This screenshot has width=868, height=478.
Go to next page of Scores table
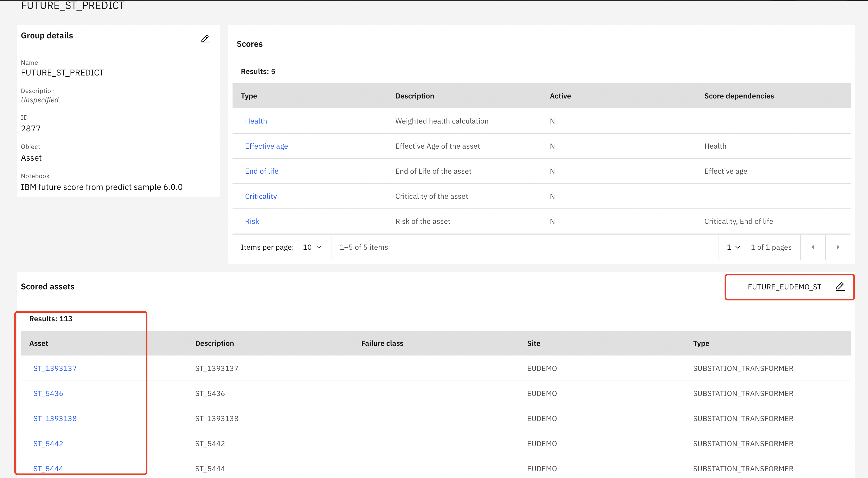838,247
